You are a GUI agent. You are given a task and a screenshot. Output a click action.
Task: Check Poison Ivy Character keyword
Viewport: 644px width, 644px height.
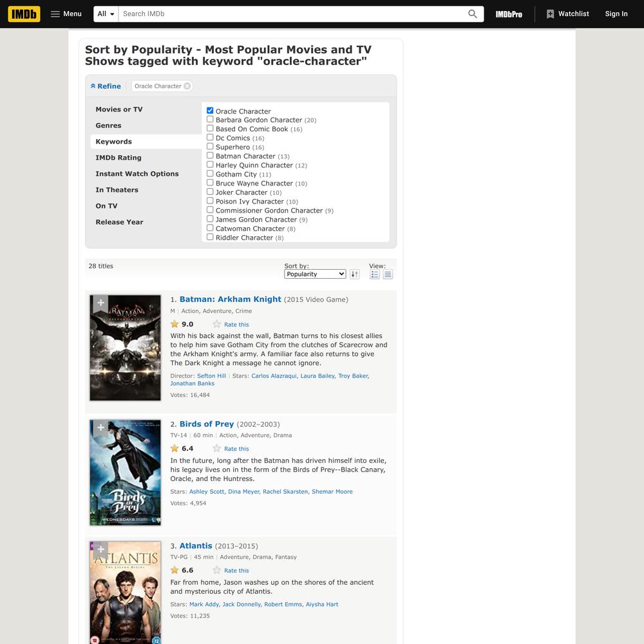[210, 200]
